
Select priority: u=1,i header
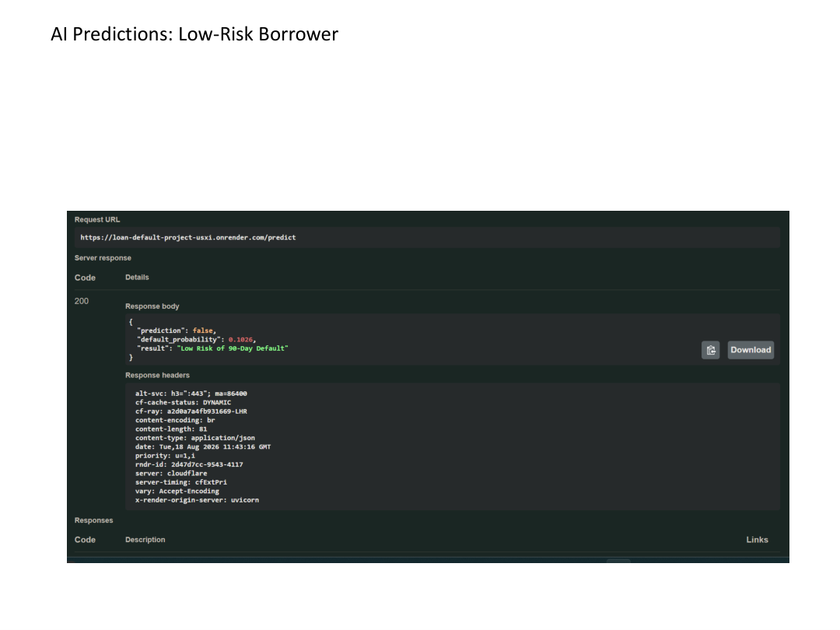coord(165,456)
